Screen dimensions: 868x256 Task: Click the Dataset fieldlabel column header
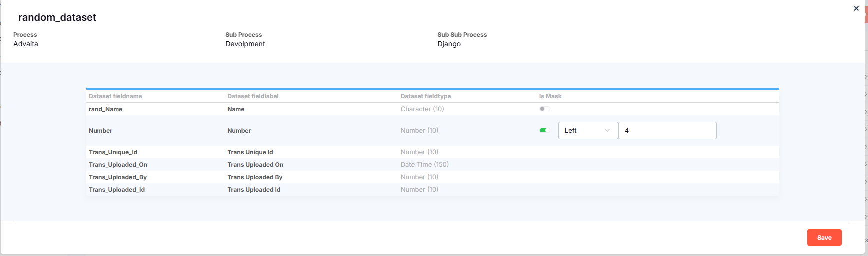[253, 96]
